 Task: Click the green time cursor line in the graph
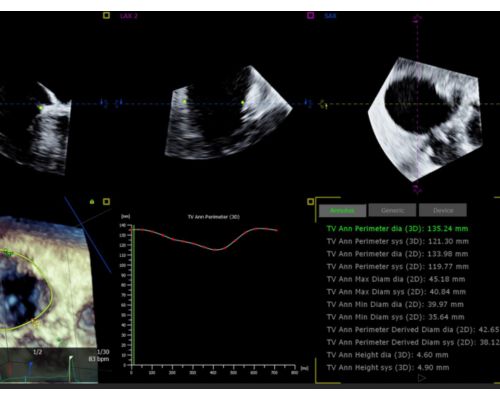pos(133,295)
